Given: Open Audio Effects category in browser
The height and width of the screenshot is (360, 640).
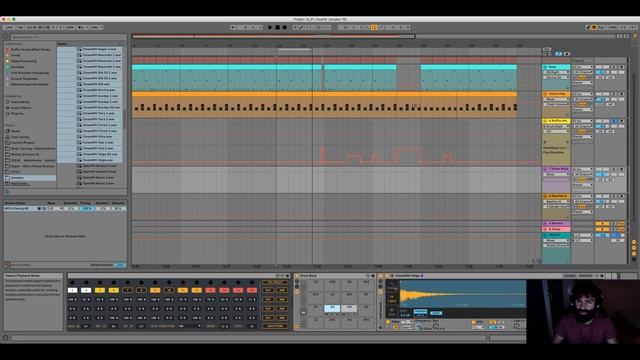Looking at the screenshot, I should 21,108.
